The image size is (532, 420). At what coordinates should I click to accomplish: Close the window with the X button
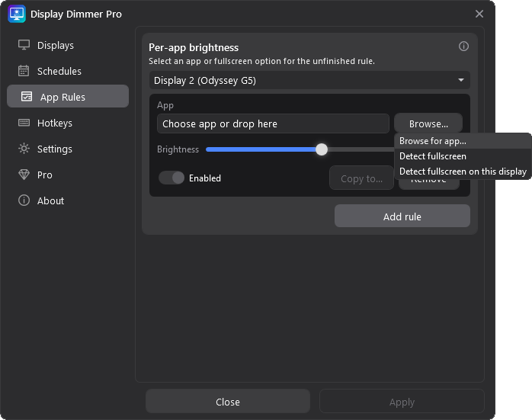coord(479,14)
